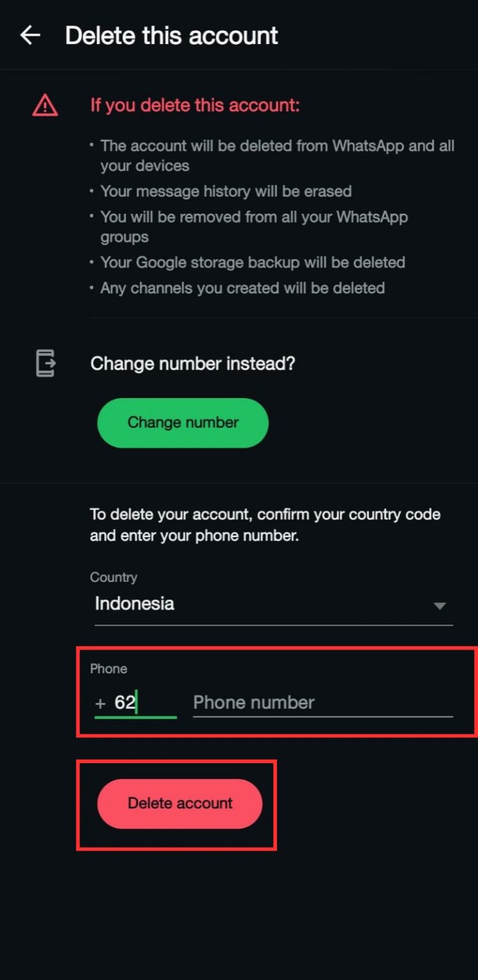478x980 pixels.
Task: Click the 'Change number instead?' text
Action: [193, 364]
